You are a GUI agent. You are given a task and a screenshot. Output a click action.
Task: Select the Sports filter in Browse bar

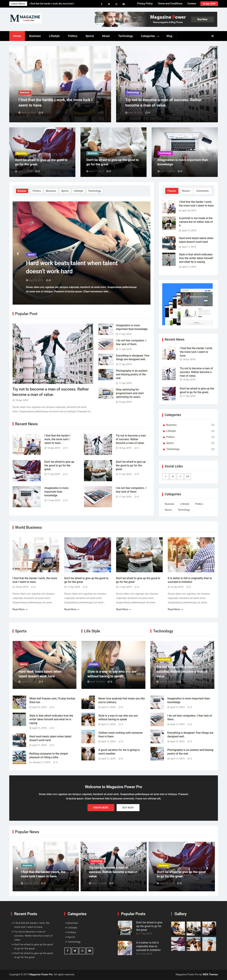(65, 191)
